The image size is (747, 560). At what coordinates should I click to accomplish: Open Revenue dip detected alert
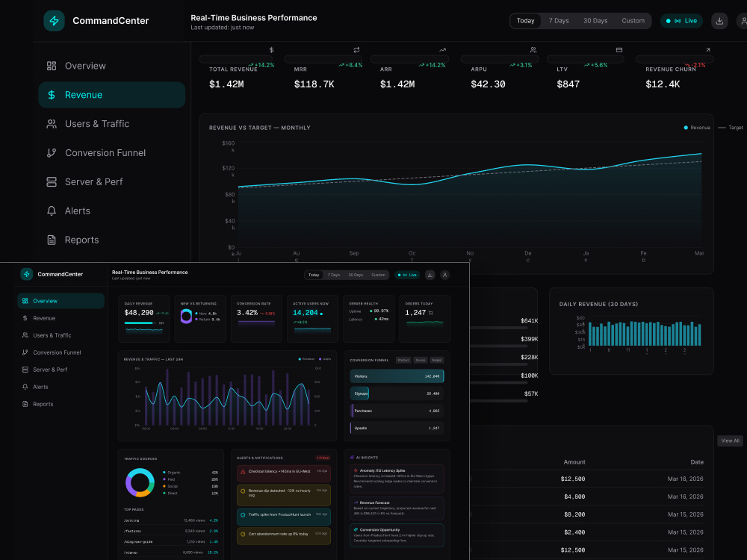click(284, 494)
